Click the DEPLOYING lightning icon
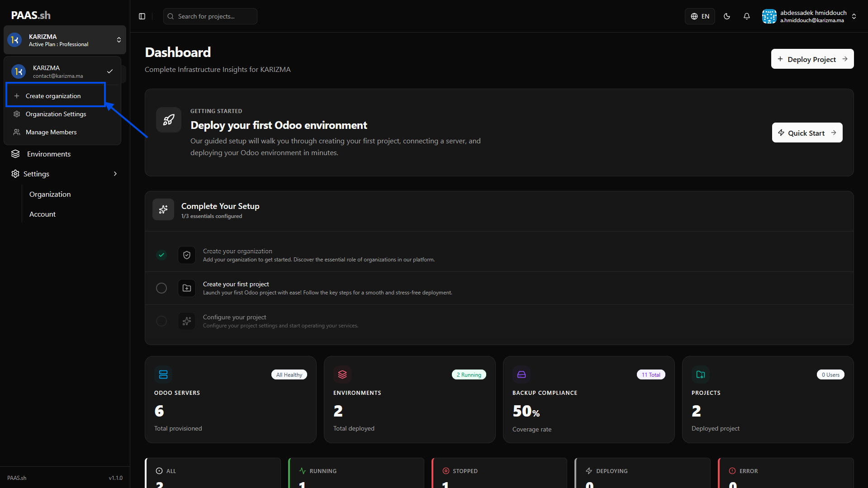868x488 pixels. [589, 471]
